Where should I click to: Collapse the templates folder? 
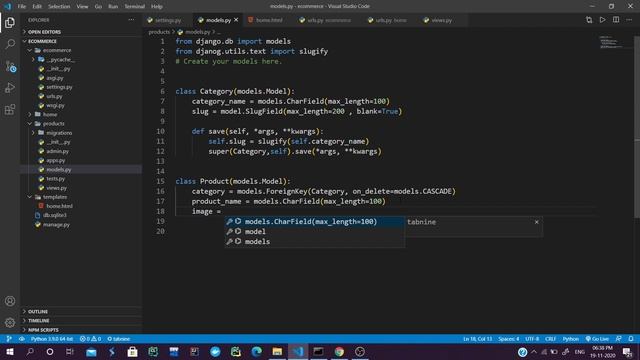(55, 197)
